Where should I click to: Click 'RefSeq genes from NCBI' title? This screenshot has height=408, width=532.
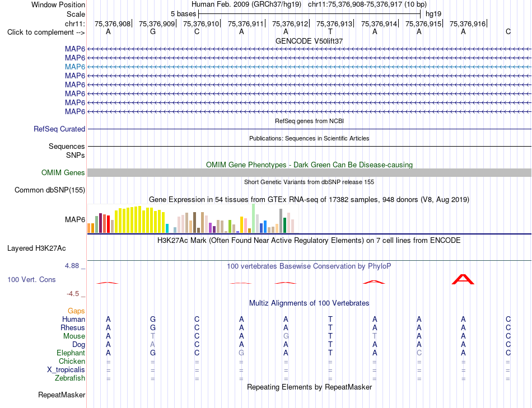[x=310, y=121]
